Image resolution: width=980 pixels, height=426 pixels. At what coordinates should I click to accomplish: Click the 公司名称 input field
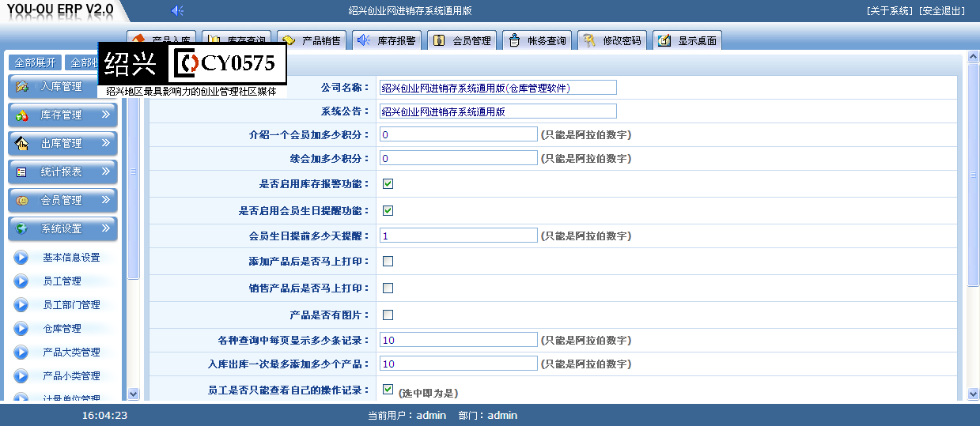coord(498,88)
